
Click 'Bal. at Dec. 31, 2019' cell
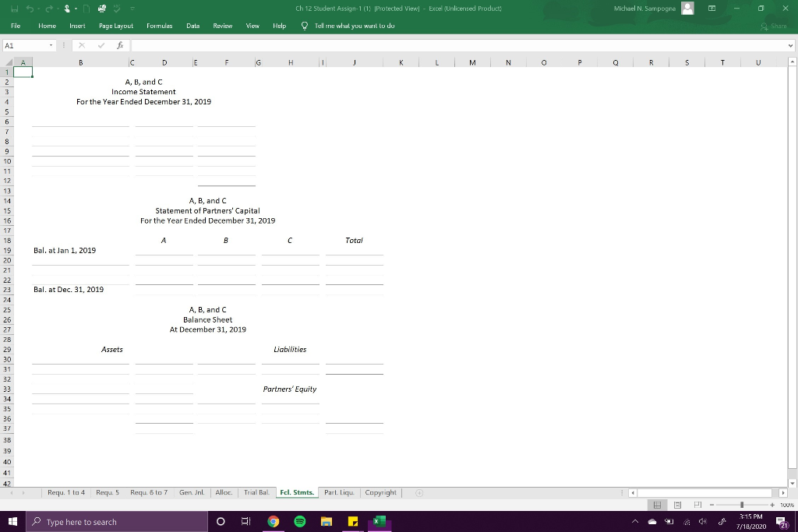69,290
